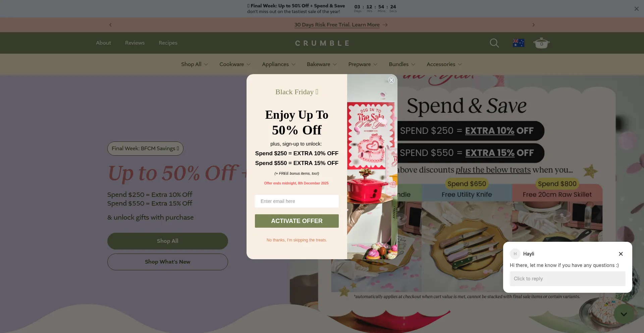Open the search magnifier icon
Viewport: 644px width, 333px height.
[494, 43]
